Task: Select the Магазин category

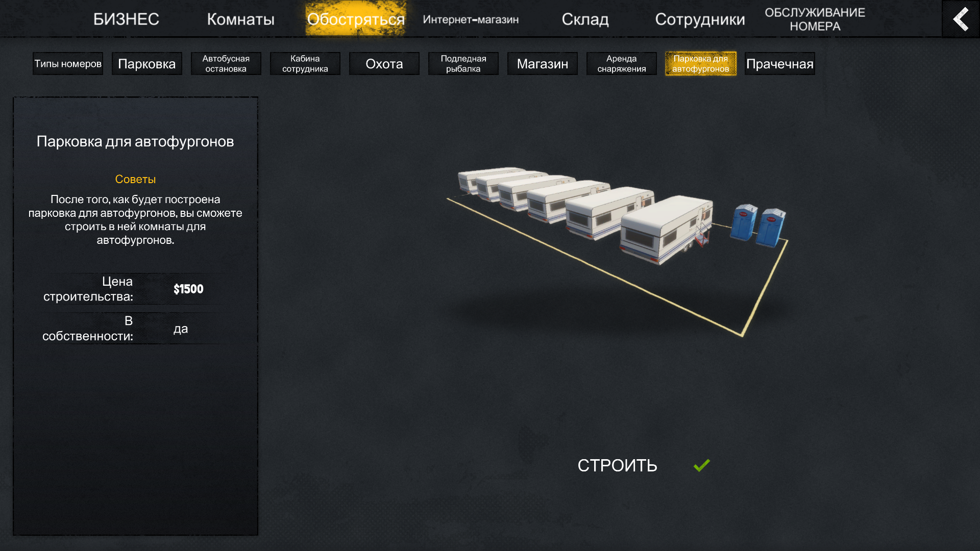Action: click(x=543, y=64)
